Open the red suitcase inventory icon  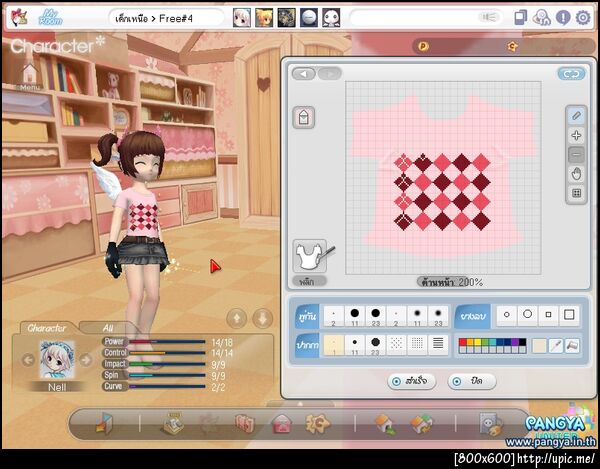pos(245,424)
